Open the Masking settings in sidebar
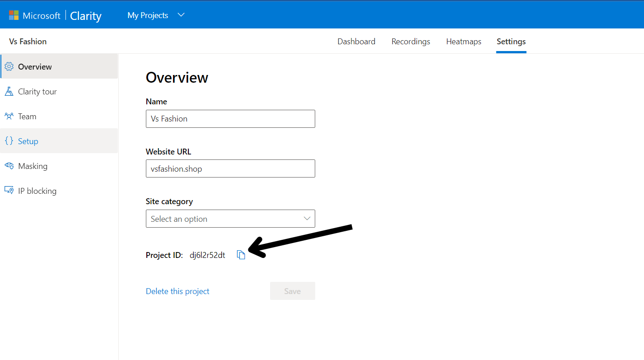644x360 pixels. pyautogui.click(x=33, y=166)
